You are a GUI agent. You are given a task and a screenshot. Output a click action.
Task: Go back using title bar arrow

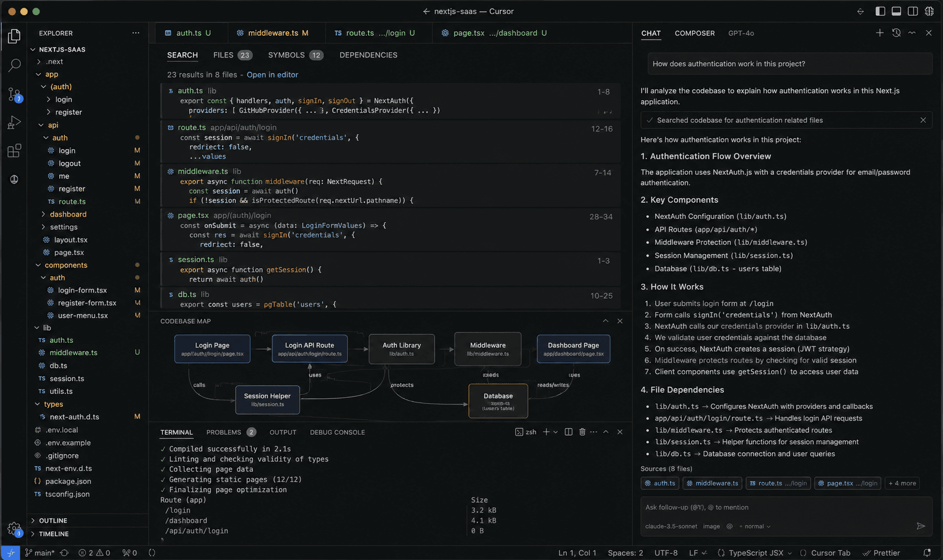coord(427,11)
